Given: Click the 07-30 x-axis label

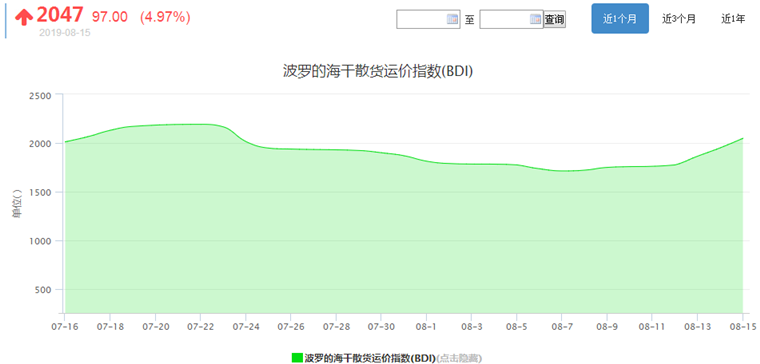Looking at the screenshot, I should (381, 327).
